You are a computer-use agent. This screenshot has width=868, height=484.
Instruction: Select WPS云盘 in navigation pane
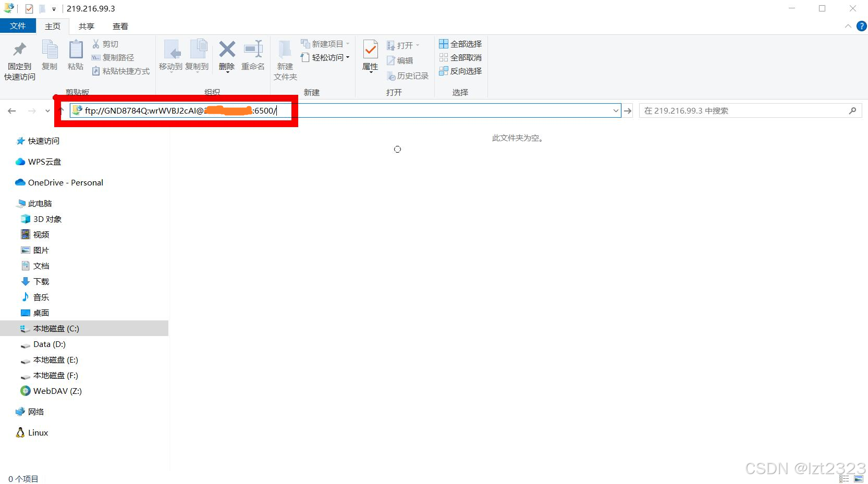point(39,162)
